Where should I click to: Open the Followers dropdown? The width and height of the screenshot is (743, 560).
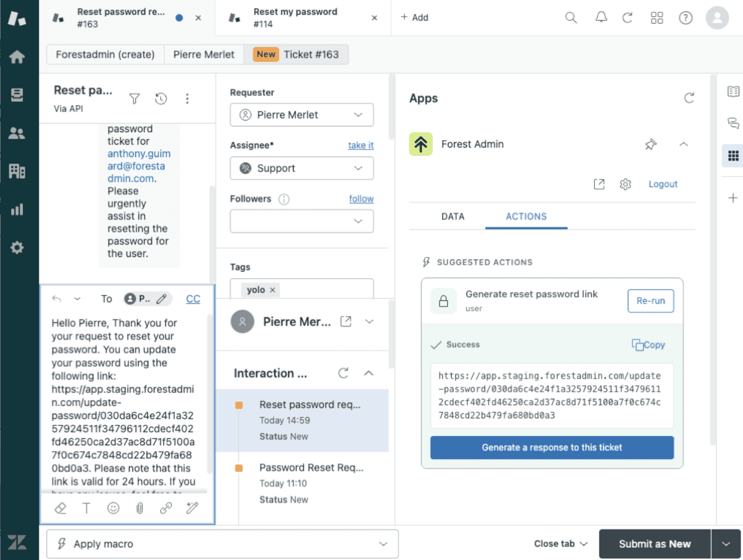click(x=301, y=221)
